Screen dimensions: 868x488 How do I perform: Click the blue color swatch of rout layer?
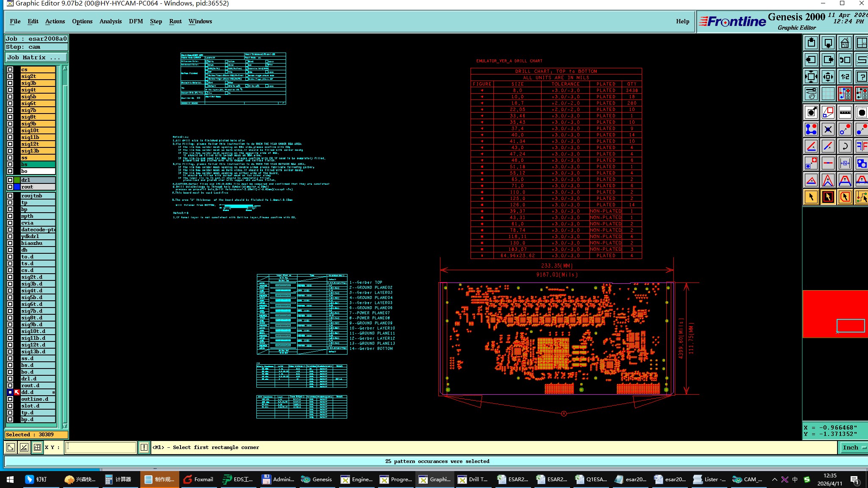(x=17, y=187)
